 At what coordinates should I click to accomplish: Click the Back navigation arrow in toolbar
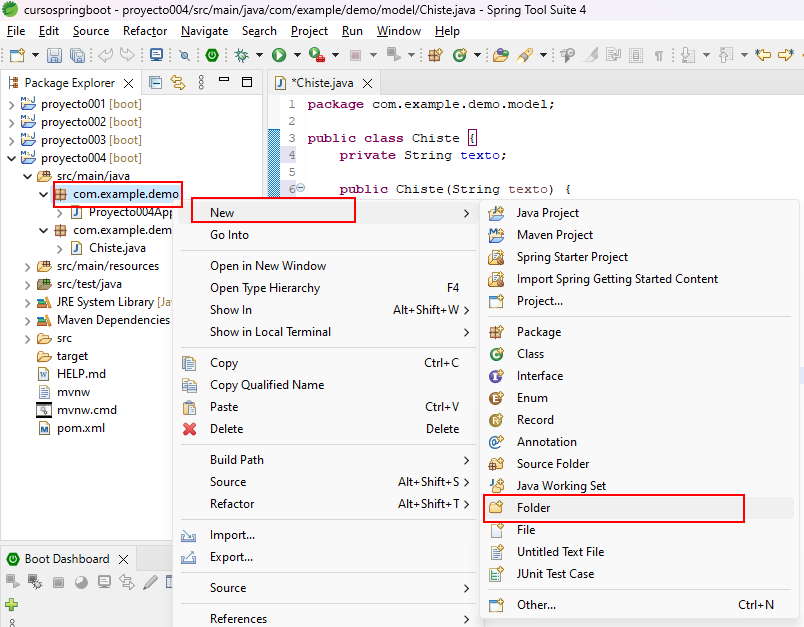click(x=763, y=54)
